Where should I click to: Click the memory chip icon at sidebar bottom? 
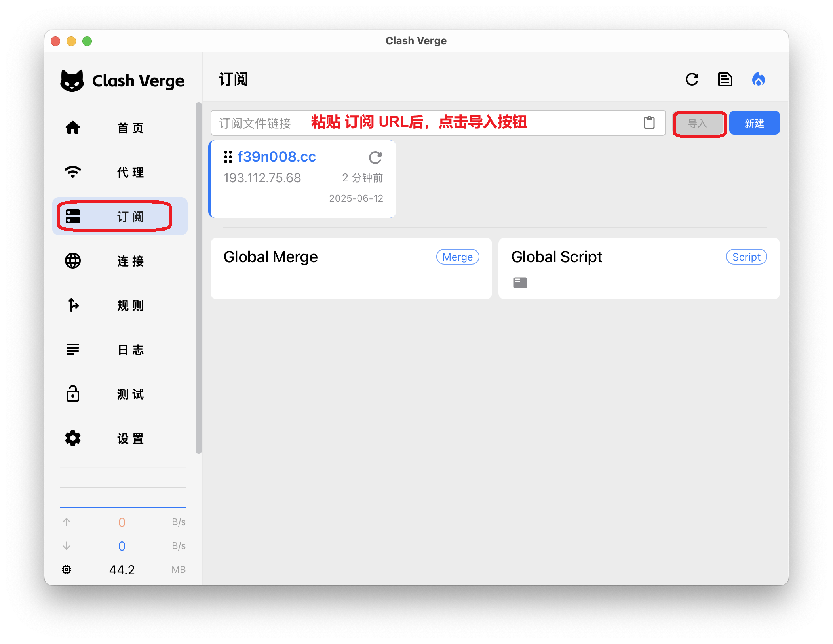(x=67, y=569)
